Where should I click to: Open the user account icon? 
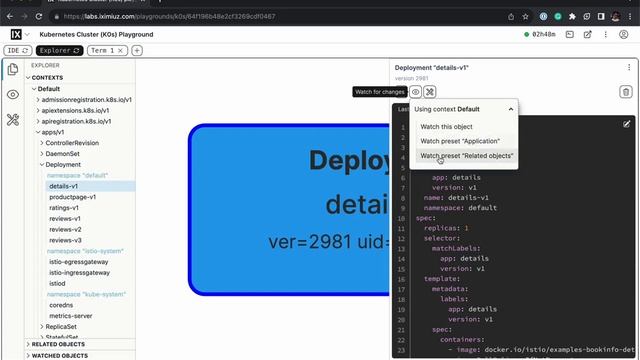click(x=624, y=35)
